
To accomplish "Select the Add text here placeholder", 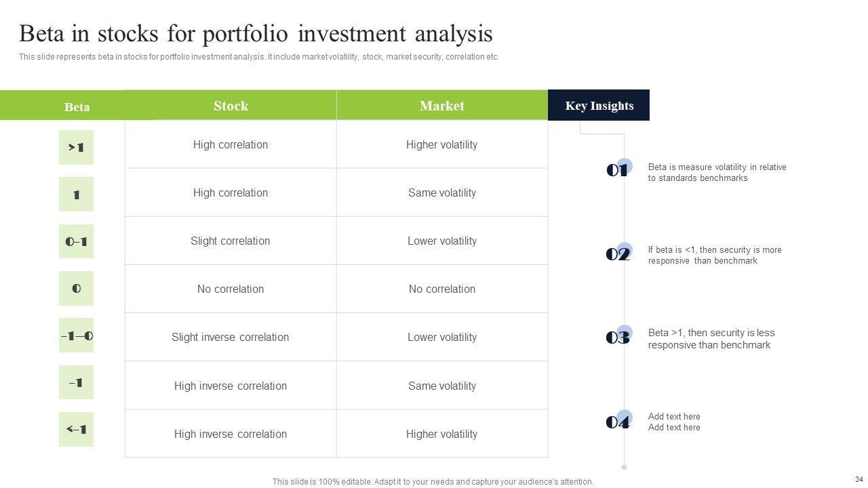I will pos(674,422).
